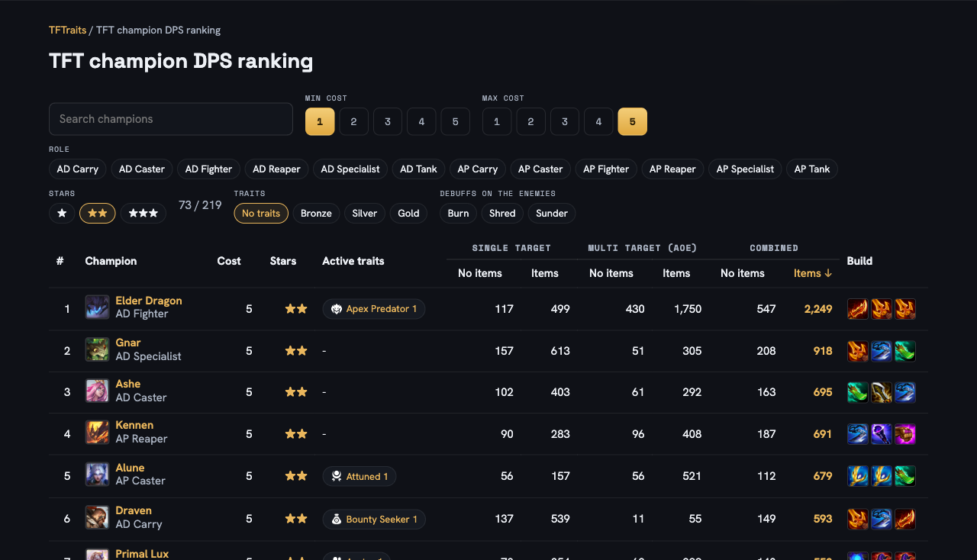Toggle the AD Tank role filter

(x=418, y=169)
